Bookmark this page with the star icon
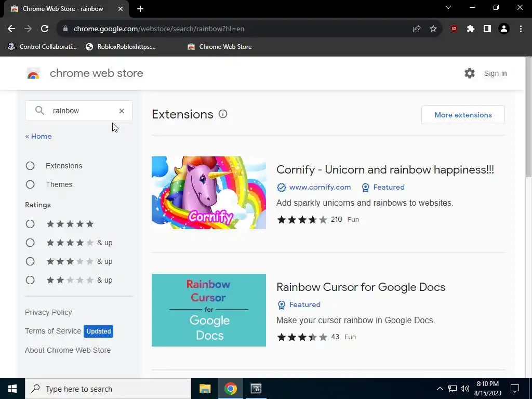The height and width of the screenshot is (399, 532). click(433, 29)
